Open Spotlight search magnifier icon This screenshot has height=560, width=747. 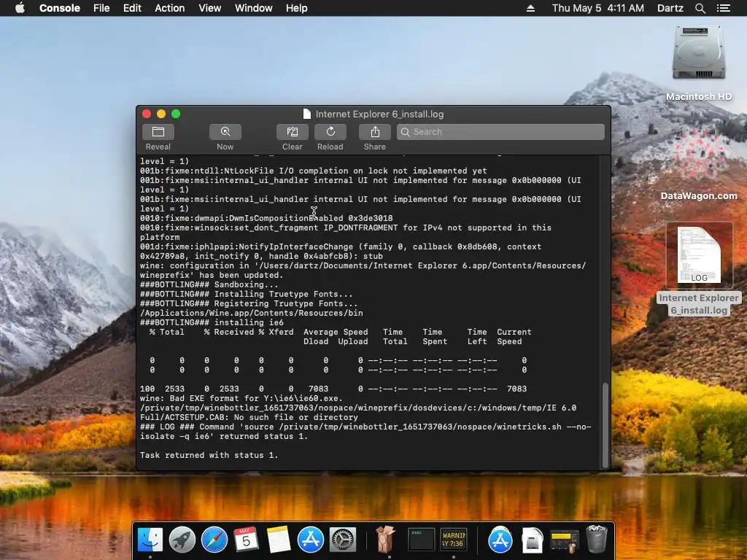pos(700,8)
